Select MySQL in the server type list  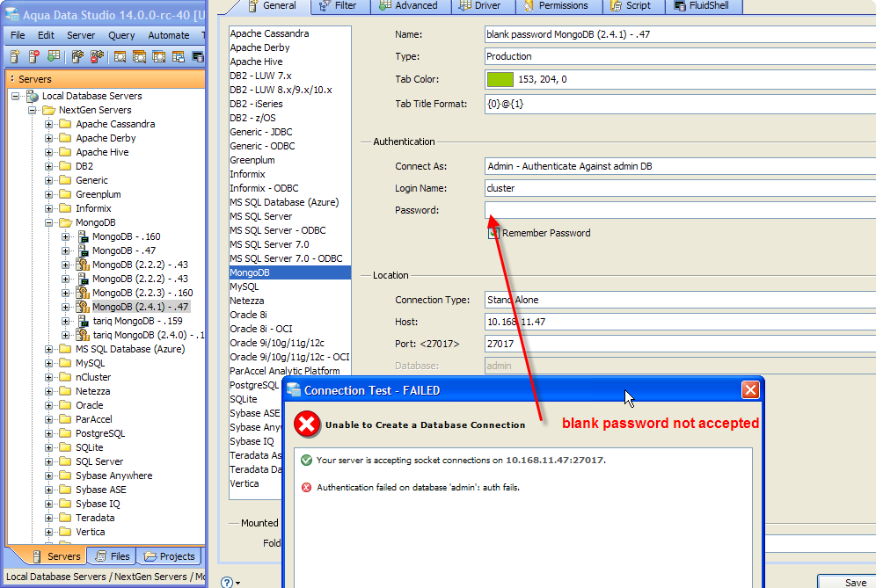(290, 287)
